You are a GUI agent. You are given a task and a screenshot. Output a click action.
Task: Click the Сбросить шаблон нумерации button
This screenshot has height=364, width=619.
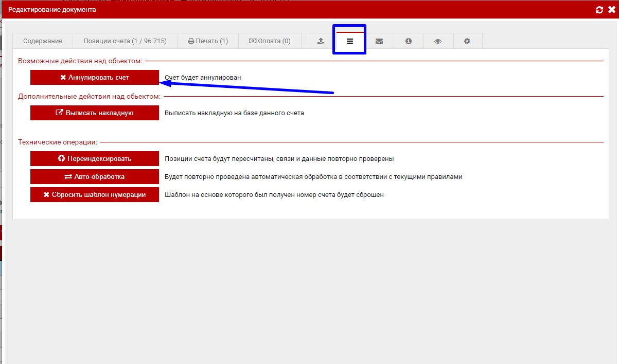(x=95, y=195)
